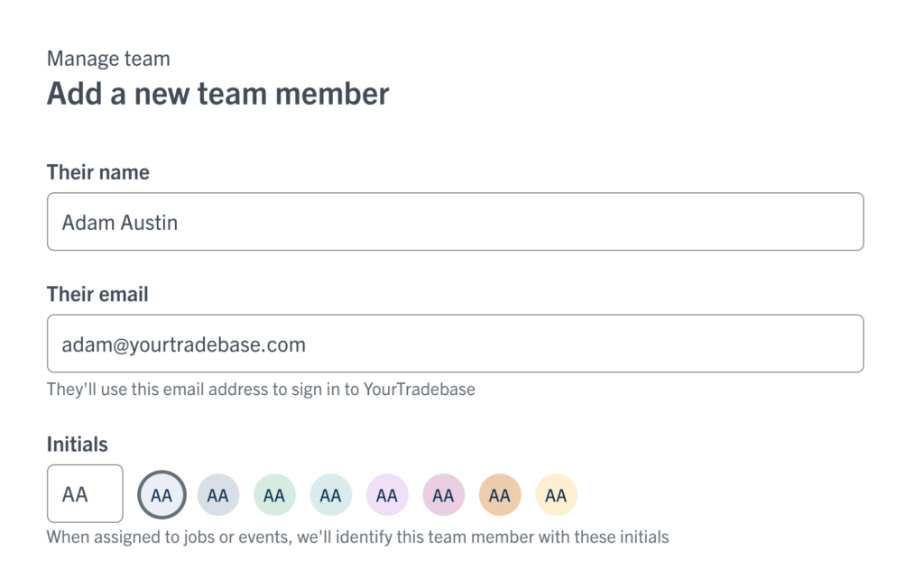This screenshot has height=578, width=924.
Task: Click the "Add a new team member" heading
Action: click(x=218, y=94)
